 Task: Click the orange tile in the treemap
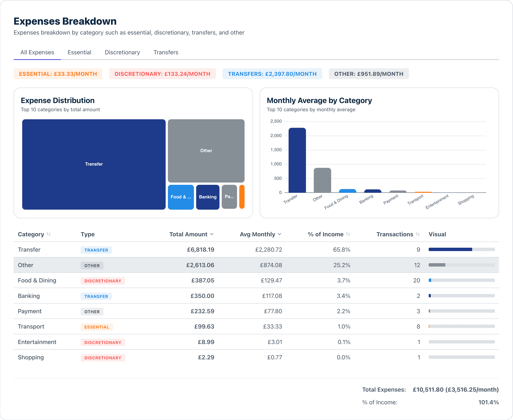tap(242, 197)
